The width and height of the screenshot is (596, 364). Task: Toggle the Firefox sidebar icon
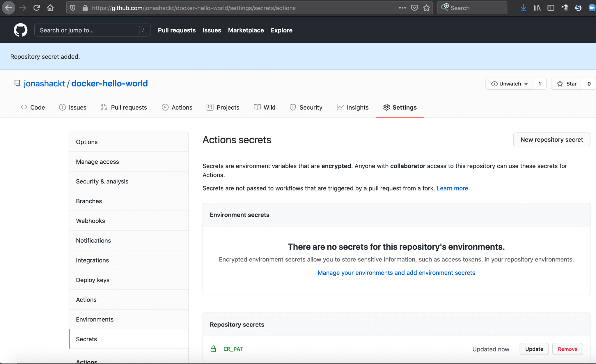(551, 8)
